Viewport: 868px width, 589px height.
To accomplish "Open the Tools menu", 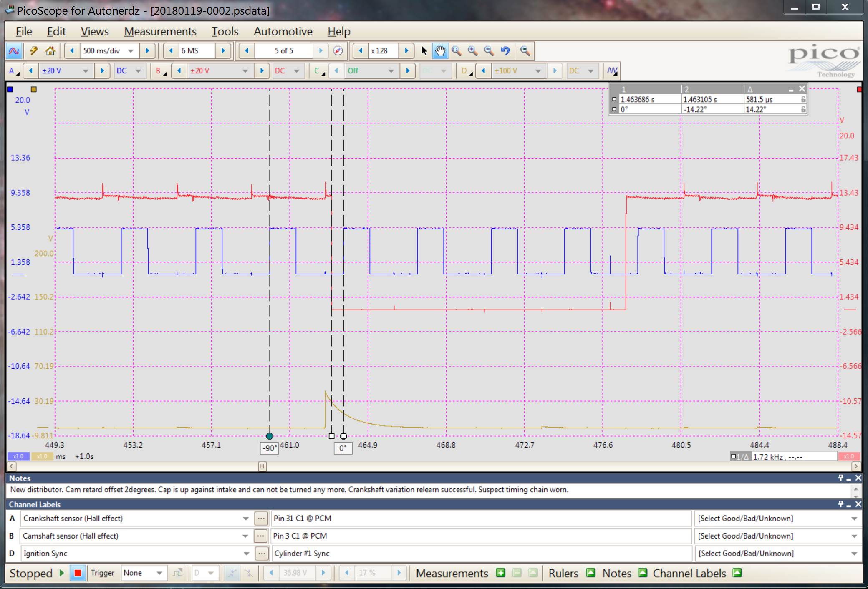I will coord(225,31).
